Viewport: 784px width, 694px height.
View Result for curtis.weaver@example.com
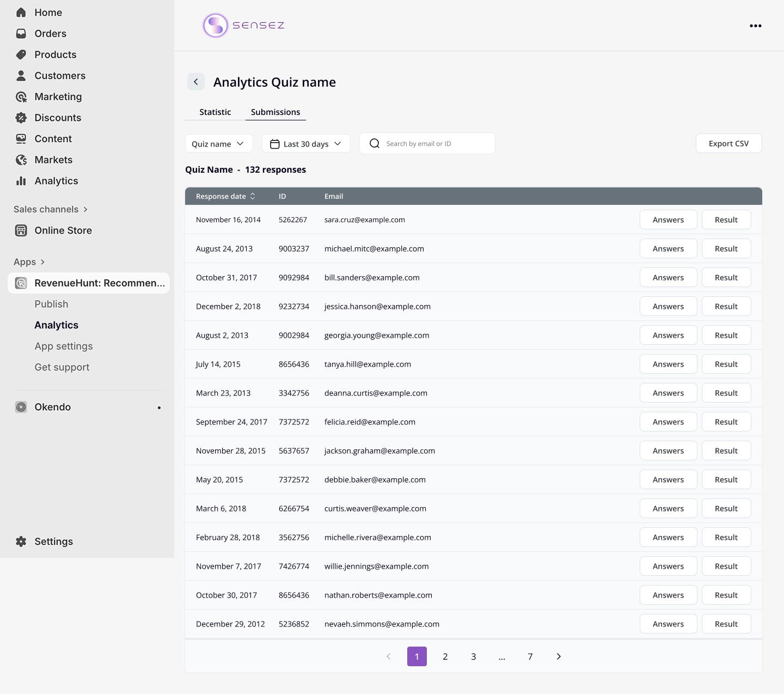726,508
